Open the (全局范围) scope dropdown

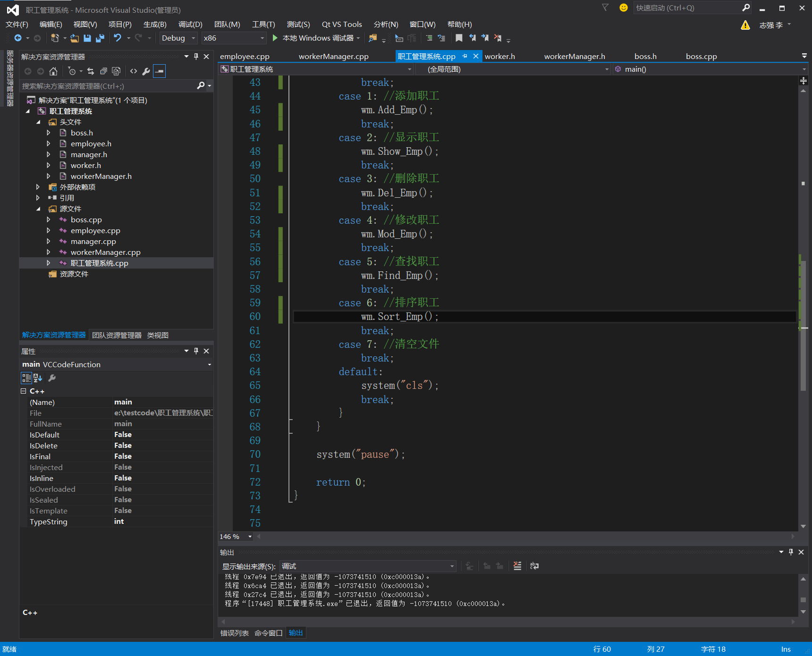coord(513,69)
